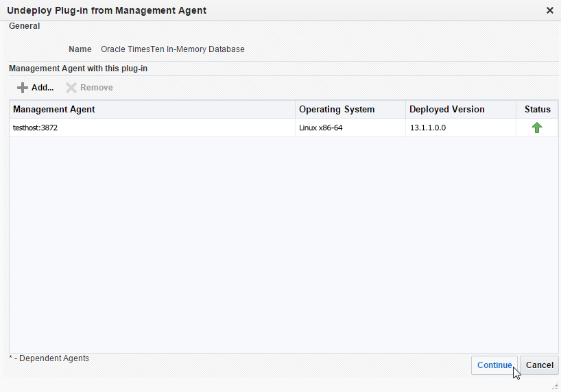Click the Linux x86-64 cell
This screenshot has width=561, height=392.
click(350, 127)
